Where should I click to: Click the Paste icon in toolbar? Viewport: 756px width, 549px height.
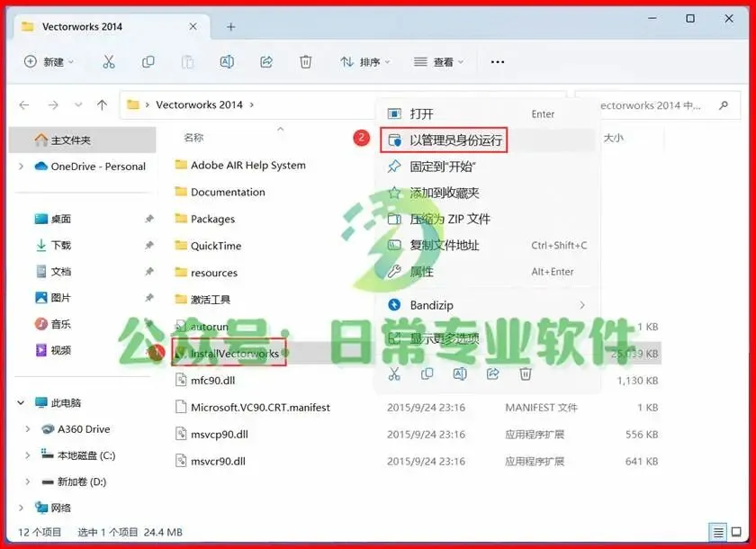pos(187,62)
